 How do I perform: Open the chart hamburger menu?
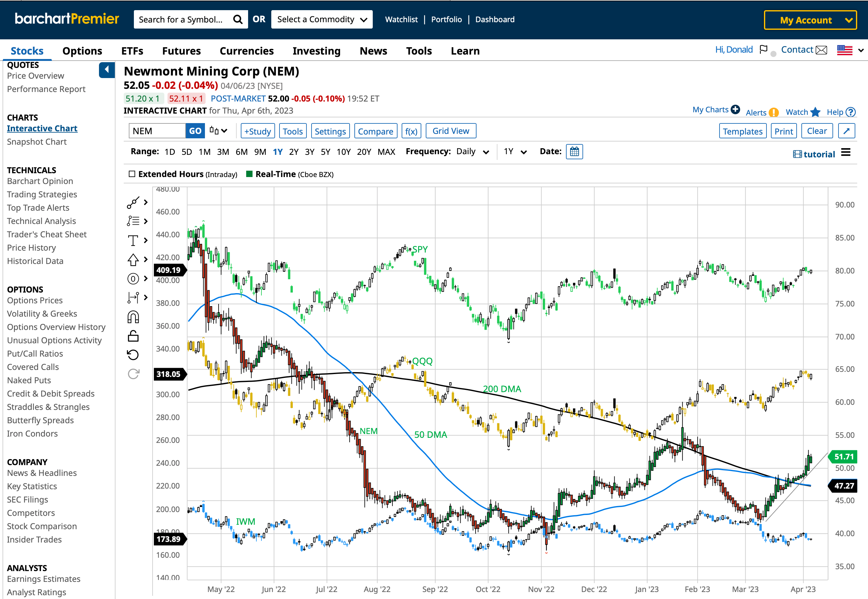point(845,152)
